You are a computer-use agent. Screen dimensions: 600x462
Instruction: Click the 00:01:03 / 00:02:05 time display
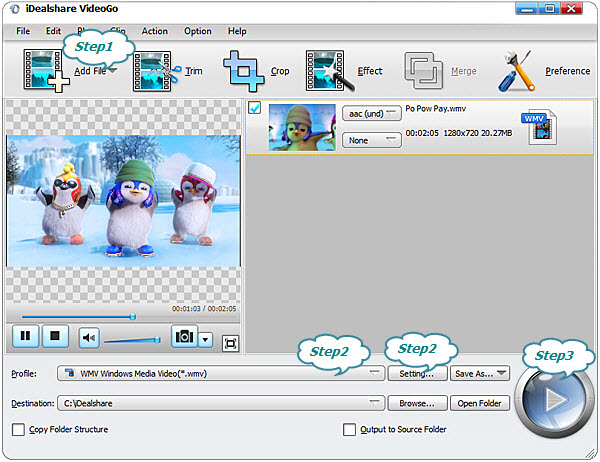pyautogui.click(x=204, y=309)
